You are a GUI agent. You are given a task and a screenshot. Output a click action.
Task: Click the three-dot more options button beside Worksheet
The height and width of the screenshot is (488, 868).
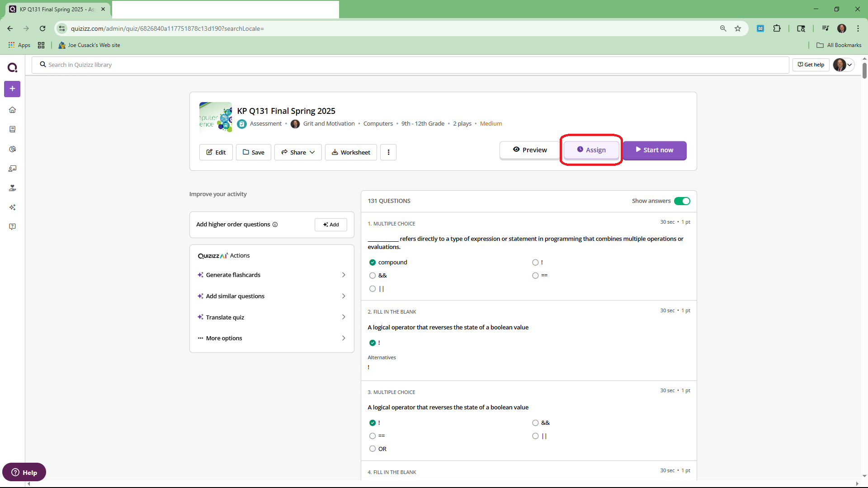pyautogui.click(x=388, y=152)
